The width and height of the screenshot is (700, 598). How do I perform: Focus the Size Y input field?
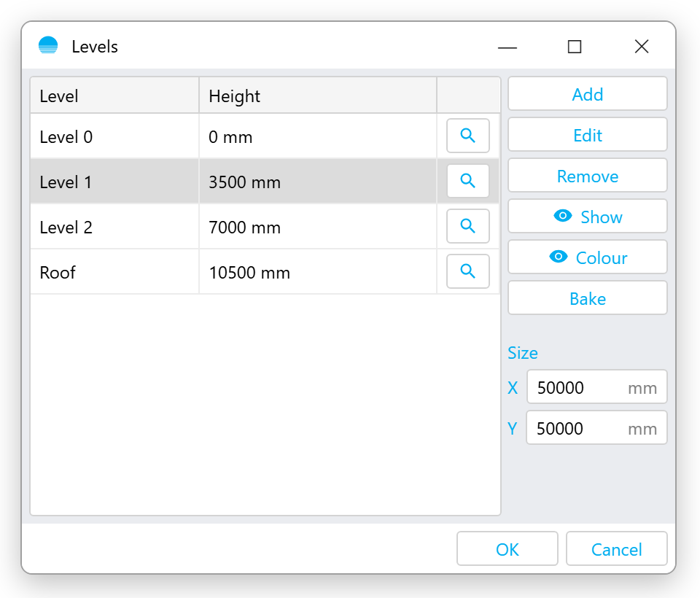(597, 428)
